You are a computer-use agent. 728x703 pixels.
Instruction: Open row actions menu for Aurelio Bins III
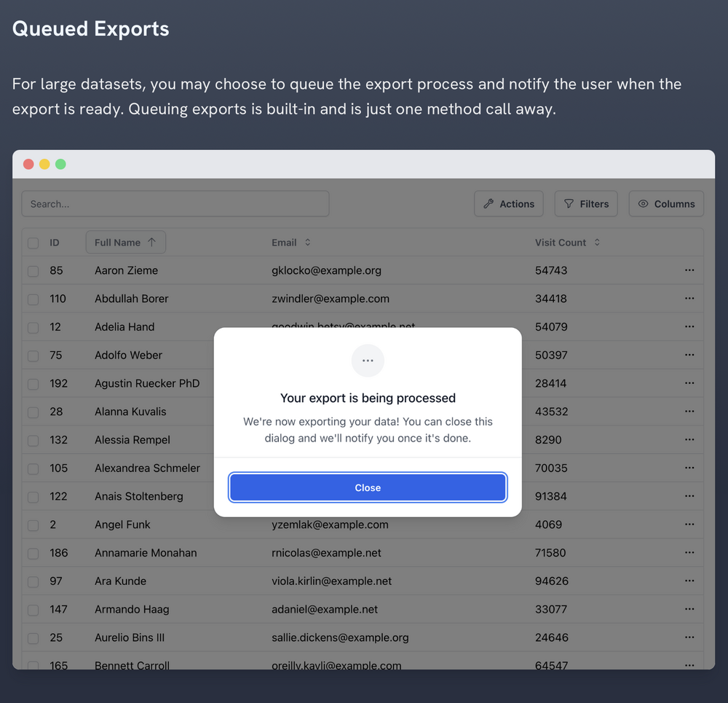point(689,637)
